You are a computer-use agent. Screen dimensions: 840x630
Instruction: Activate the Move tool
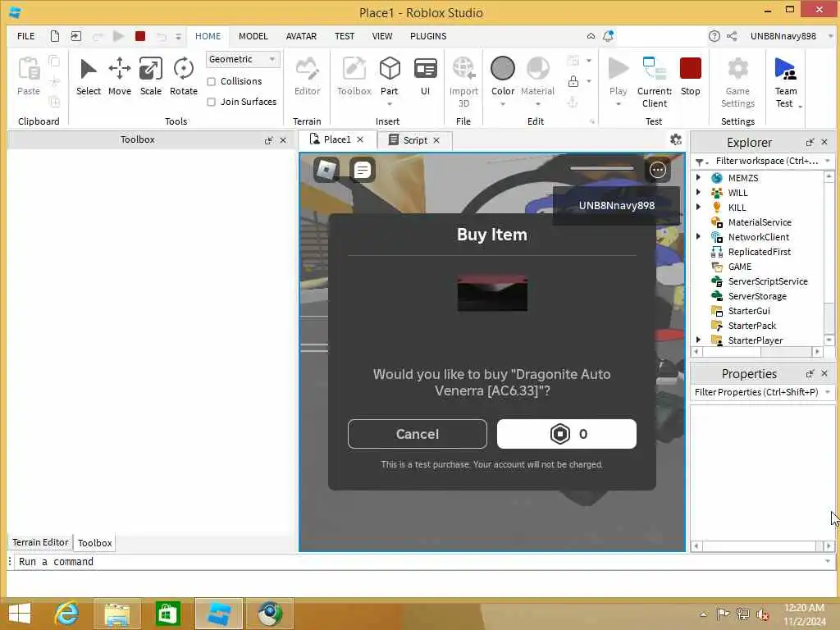point(120,76)
